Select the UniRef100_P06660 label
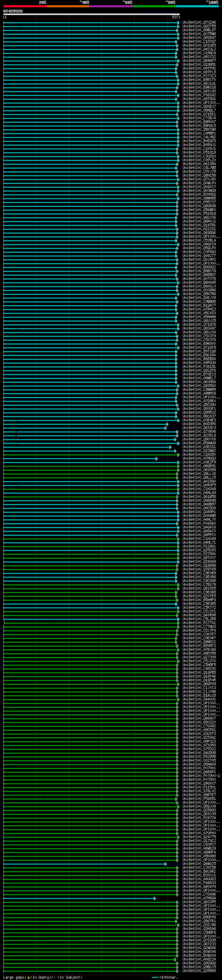The height and width of the screenshot is (980, 222). point(199,524)
